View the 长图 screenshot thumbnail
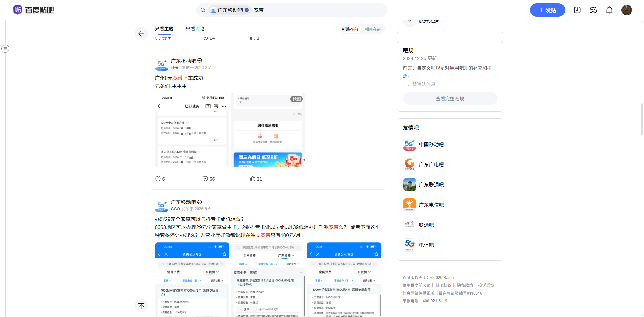Screen dimensions: 644x317 268,130
